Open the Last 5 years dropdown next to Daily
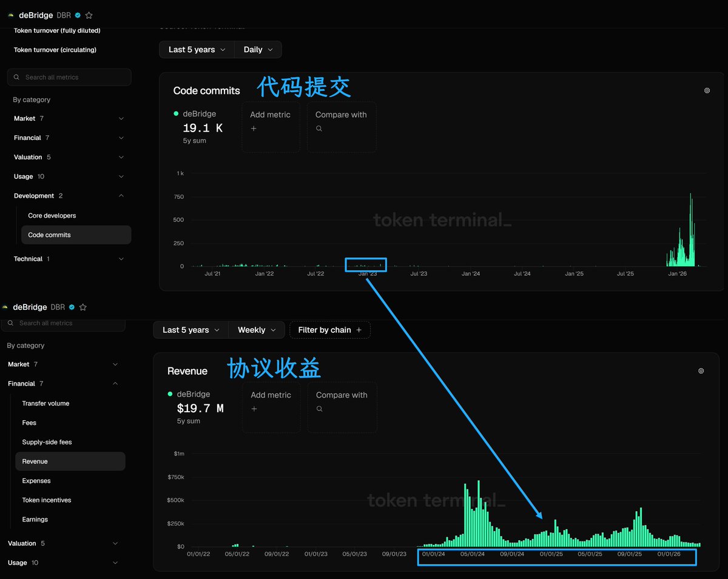Viewport: 728px width, 579px height. coord(197,50)
